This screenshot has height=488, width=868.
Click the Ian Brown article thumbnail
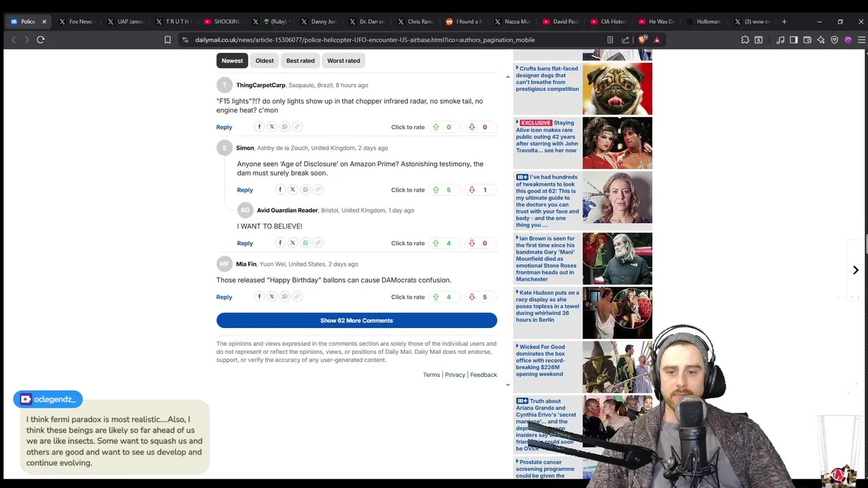[617, 259]
